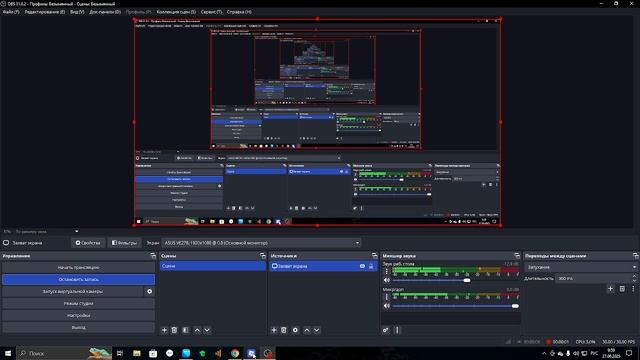Open Chrome from the taskbar
The height and width of the screenshot is (360, 640).
click(x=235, y=353)
